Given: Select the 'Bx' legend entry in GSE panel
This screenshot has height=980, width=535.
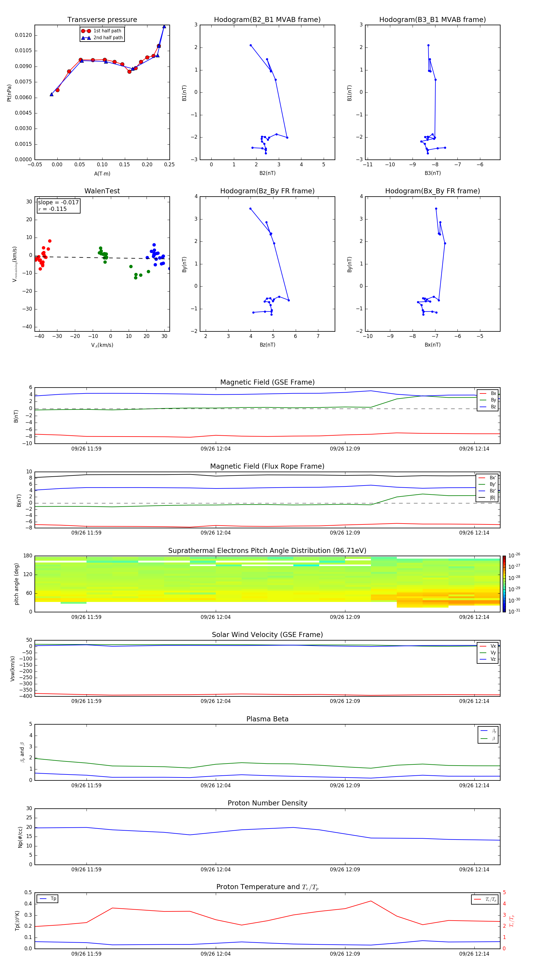Looking at the screenshot, I should click(x=488, y=393).
